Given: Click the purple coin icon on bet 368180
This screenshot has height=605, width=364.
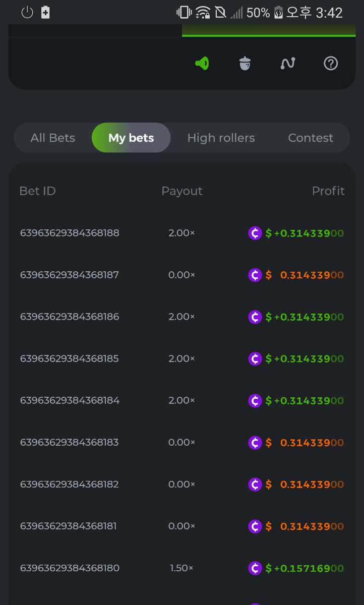Looking at the screenshot, I should click(255, 568).
